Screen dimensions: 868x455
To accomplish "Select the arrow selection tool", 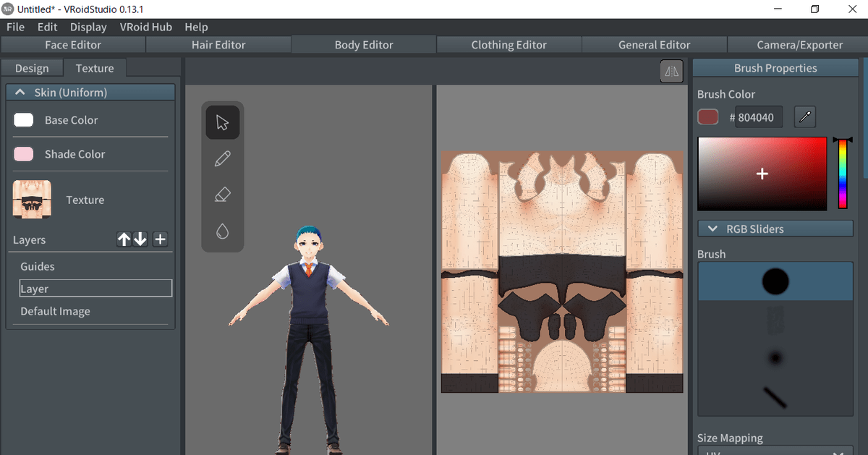I will click(223, 122).
